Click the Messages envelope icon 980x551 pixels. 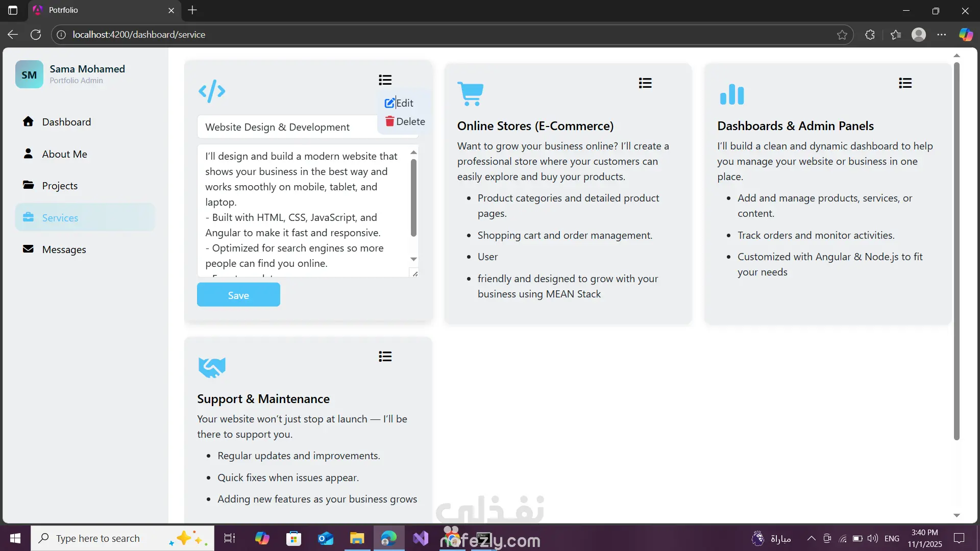click(28, 249)
